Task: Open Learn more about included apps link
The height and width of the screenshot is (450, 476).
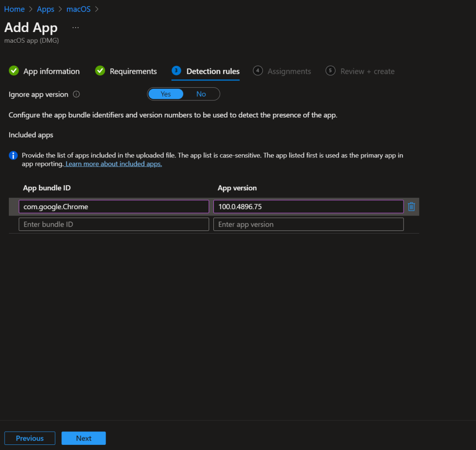Action: tap(113, 164)
